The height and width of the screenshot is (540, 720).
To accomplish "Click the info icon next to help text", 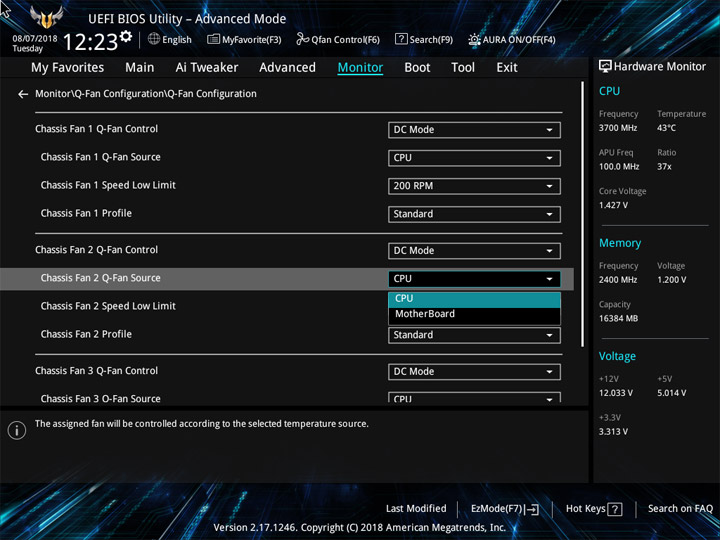I will coord(17,430).
